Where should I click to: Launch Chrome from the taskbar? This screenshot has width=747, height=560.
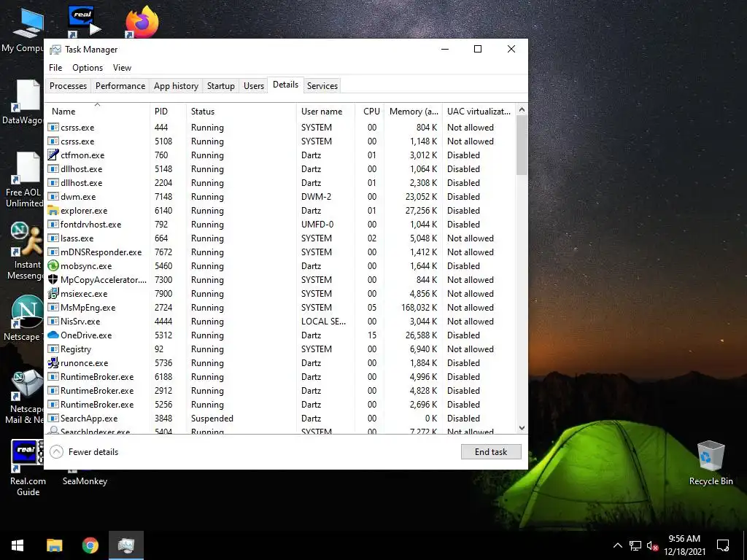[x=90, y=545]
